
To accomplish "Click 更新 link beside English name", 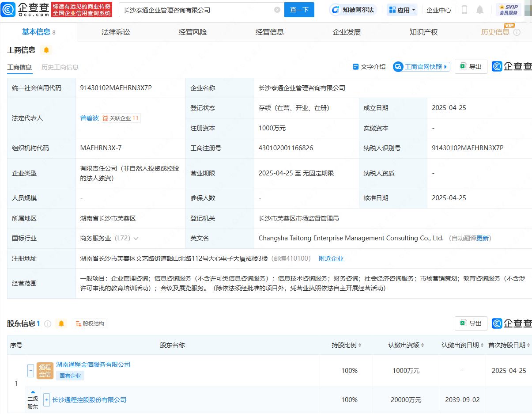I will (483, 238).
